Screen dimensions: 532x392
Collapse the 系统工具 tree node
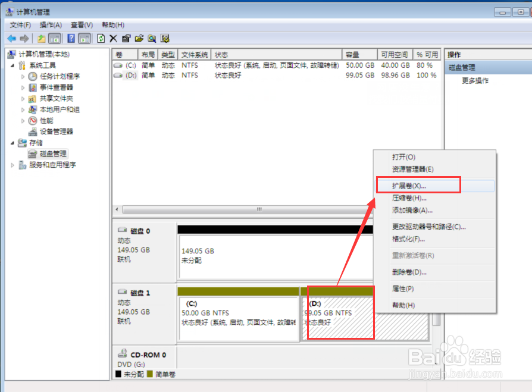pos(12,65)
